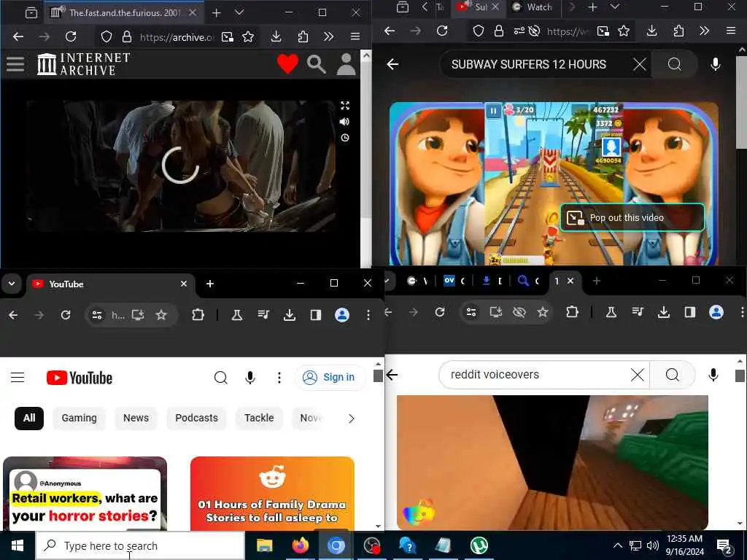Open Firefox downloads in archive window
Image resolution: width=747 pixels, height=560 pixels.
pos(276,36)
